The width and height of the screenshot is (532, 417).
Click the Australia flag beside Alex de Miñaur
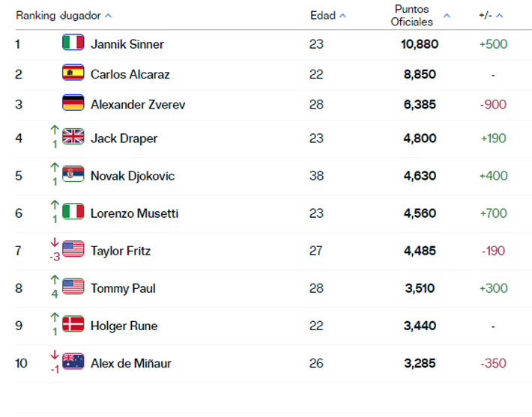click(x=73, y=362)
